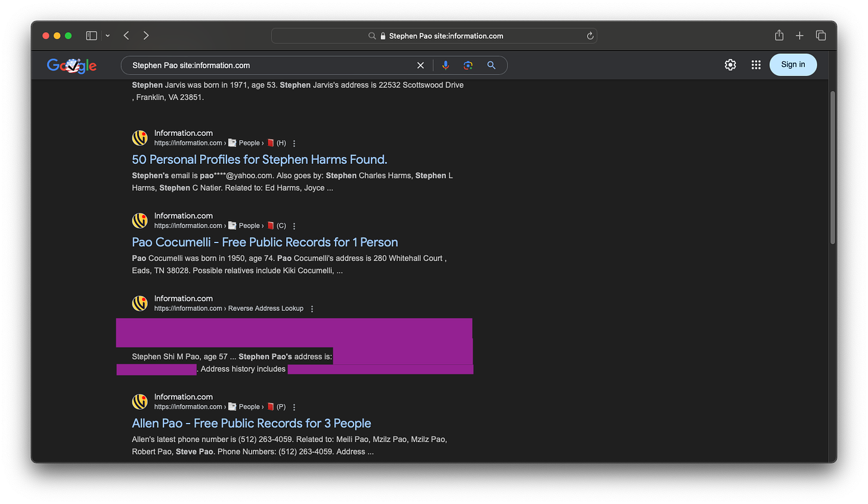This screenshot has width=868, height=504.
Task: Open '50 Personal Profiles for Stephen Harms Found' result
Action: (259, 160)
